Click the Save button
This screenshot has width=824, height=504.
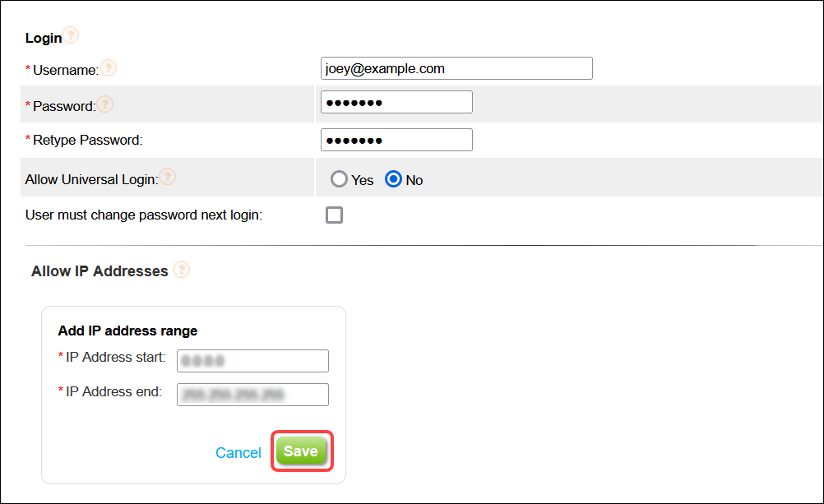pyautogui.click(x=302, y=451)
